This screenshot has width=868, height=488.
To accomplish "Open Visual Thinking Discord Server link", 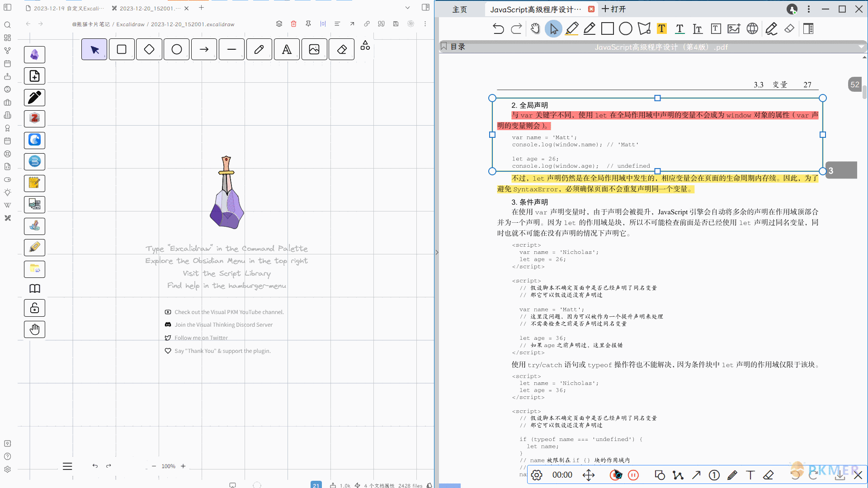I will 219,325.
